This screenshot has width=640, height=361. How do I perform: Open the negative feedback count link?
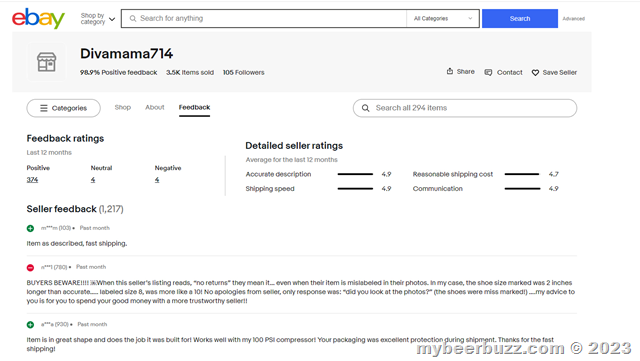[x=157, y=180]
